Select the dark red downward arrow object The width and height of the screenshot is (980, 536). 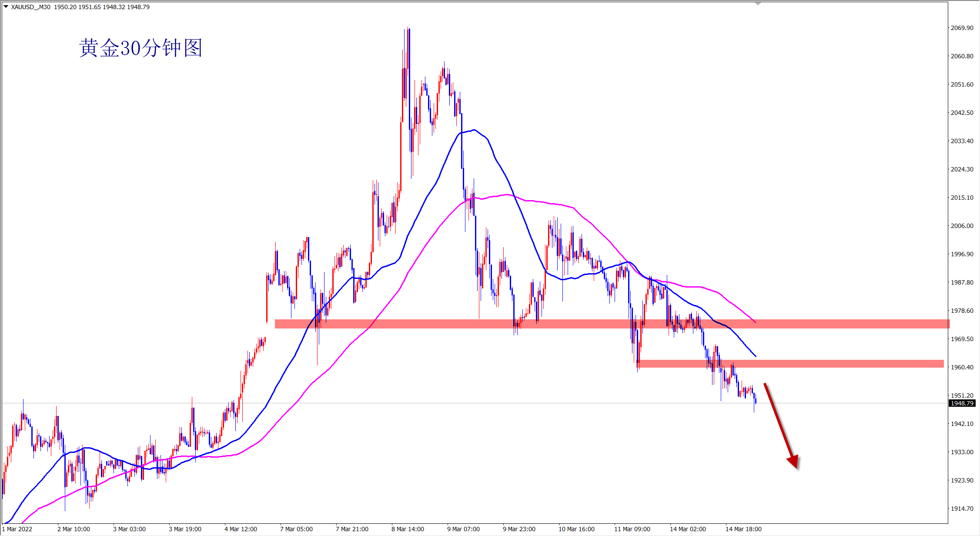tap(780, 423)
